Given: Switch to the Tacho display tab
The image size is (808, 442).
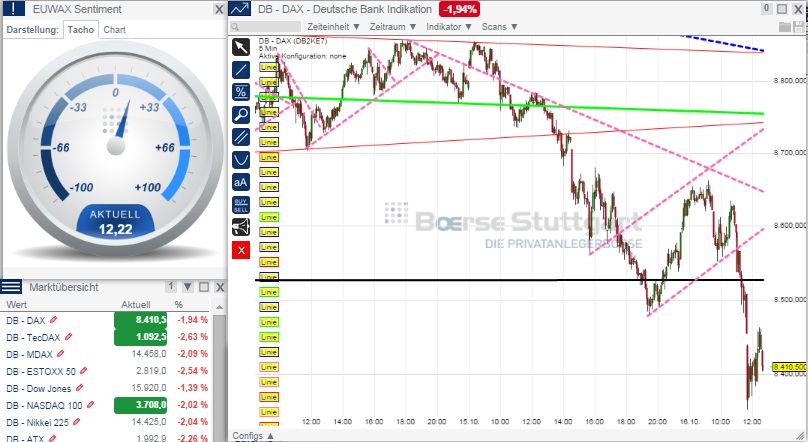Looking at the screenshot, I should coord(81,30).
